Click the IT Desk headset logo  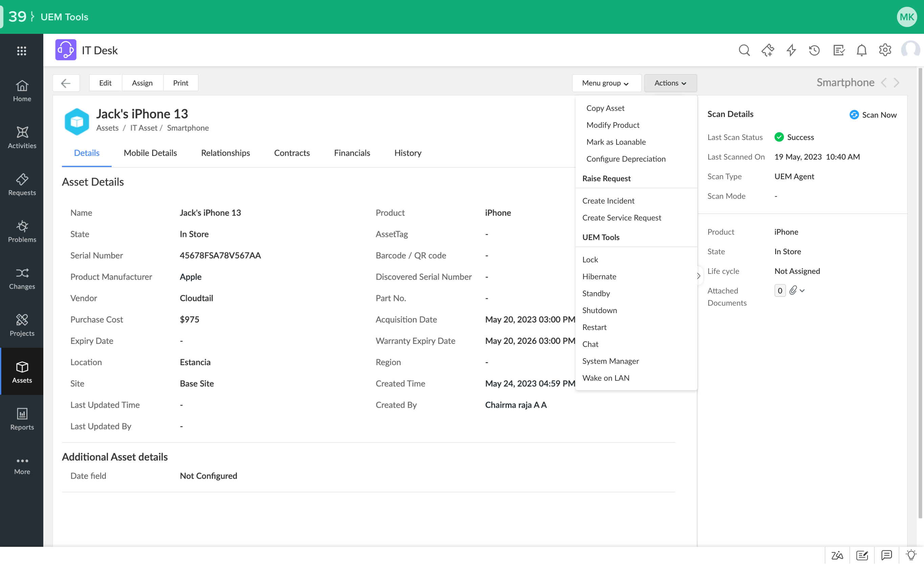66,50
